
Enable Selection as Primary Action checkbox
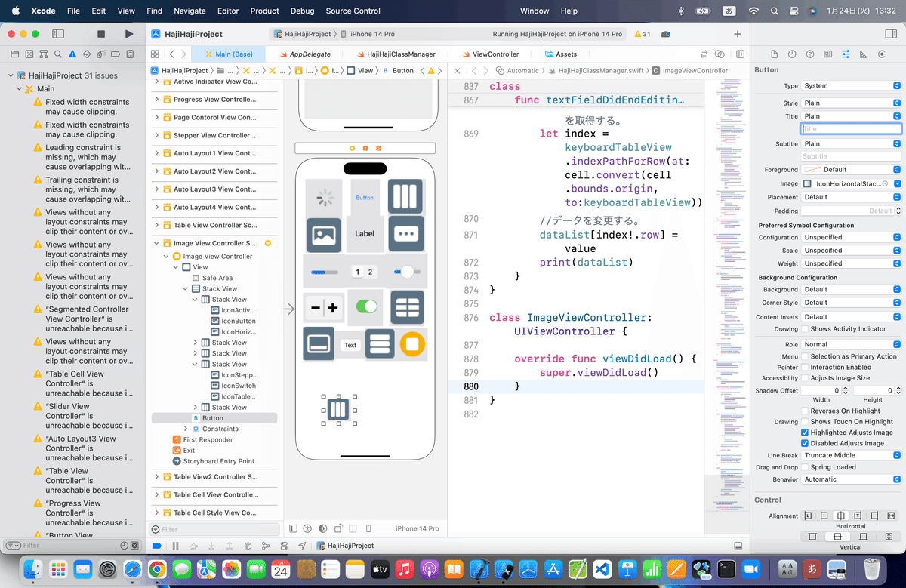point(805,356)
